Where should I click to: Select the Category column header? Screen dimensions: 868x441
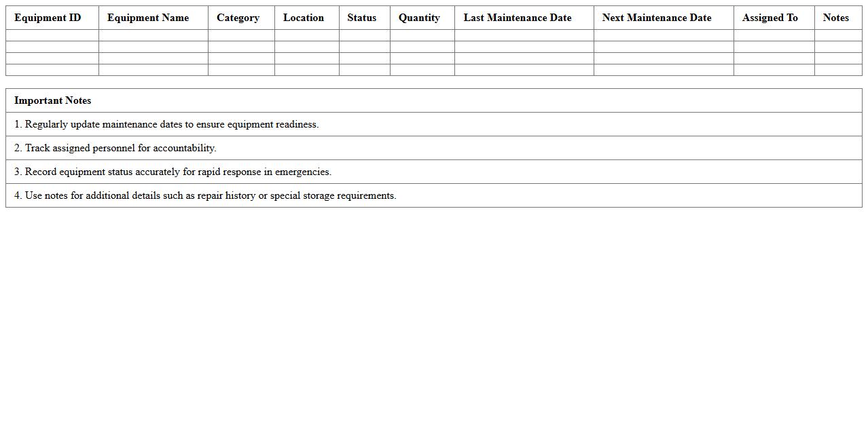point(238,18)
